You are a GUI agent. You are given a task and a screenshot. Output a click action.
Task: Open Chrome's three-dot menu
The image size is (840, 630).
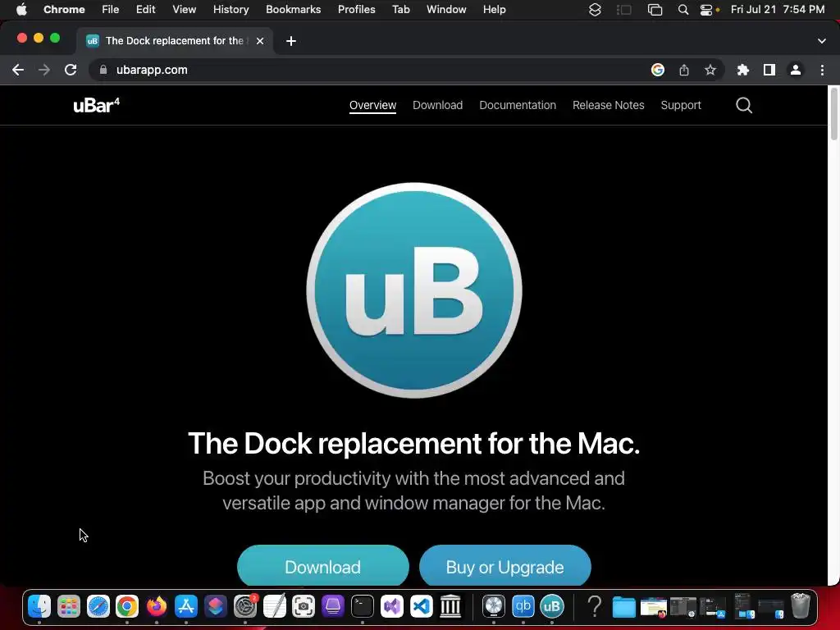(x=822, y=70)
